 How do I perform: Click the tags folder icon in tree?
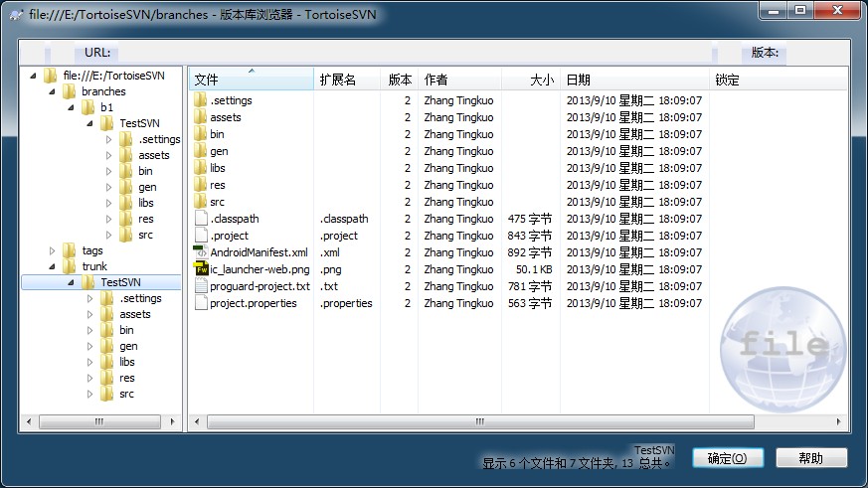(x=70, y=250)
